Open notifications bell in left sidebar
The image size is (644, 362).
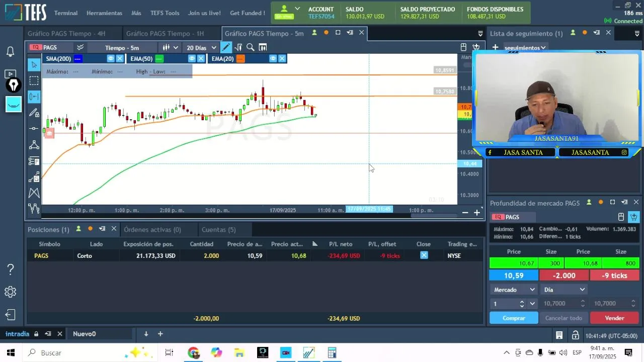click(x=10, y=51)
